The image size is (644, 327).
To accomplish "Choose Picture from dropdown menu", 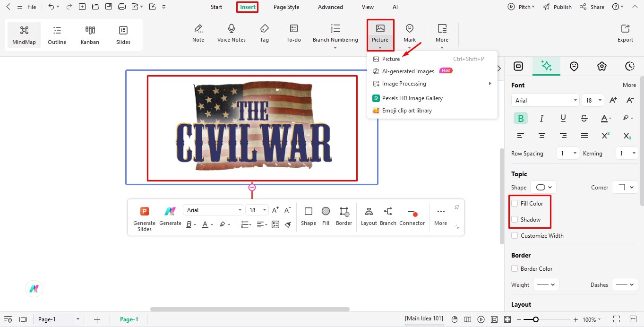I will 432,59.
